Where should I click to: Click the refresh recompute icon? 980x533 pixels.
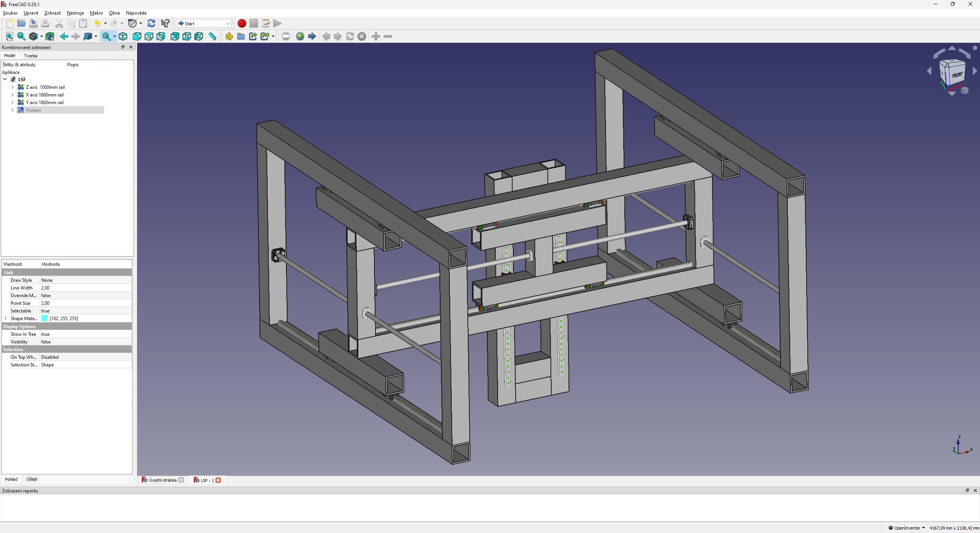(151, 23)
